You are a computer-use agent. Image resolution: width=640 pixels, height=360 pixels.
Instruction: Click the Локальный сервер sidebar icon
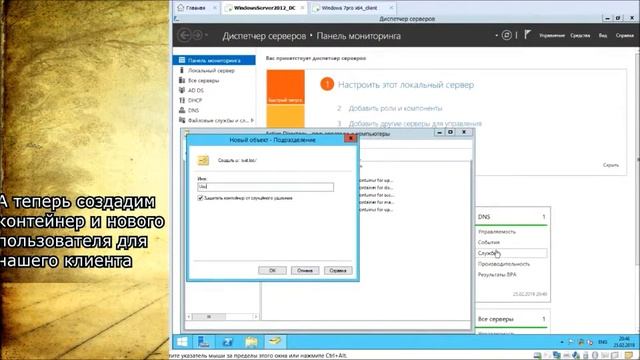(182, 70)
